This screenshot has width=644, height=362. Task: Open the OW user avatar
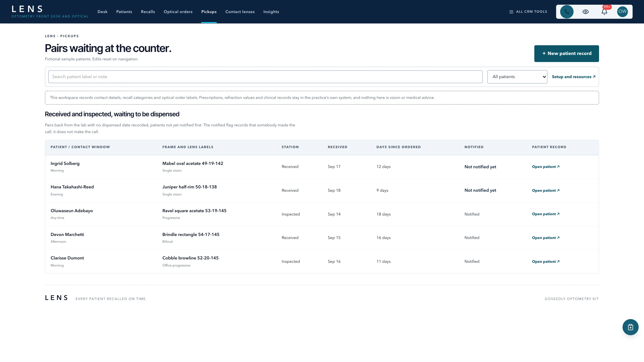(x=623, y=12)
